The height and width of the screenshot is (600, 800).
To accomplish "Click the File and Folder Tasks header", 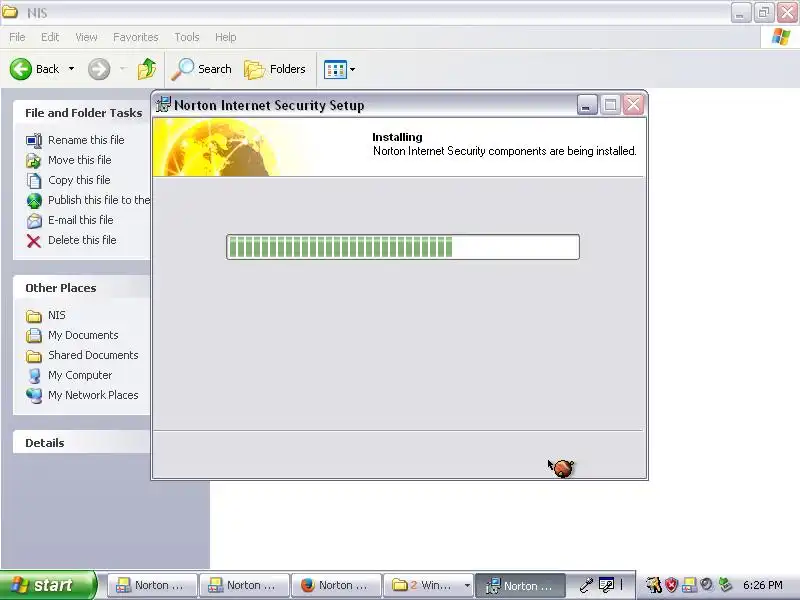I will coord(84,113).
